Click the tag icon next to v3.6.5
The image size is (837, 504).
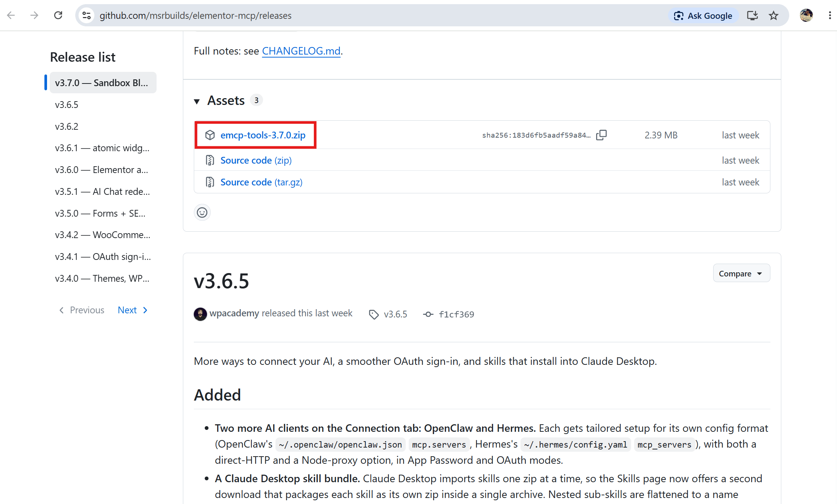click(x=374, y=314)
